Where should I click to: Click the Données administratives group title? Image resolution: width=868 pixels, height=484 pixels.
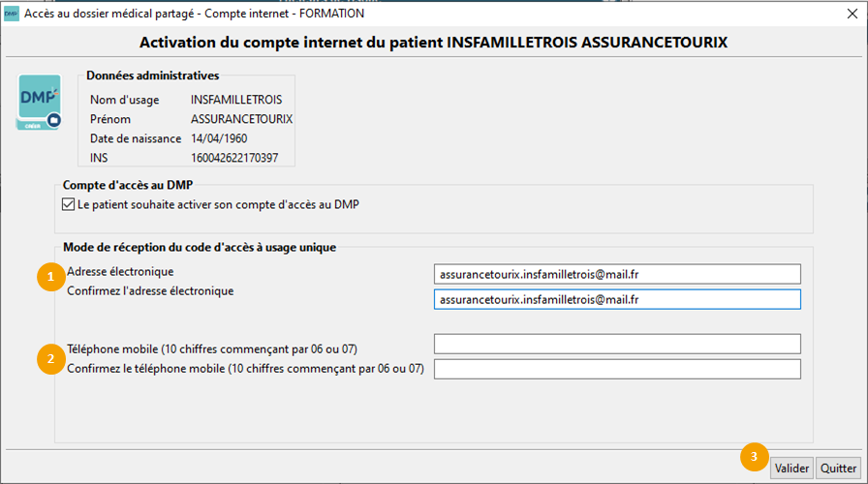coord(152,76)
